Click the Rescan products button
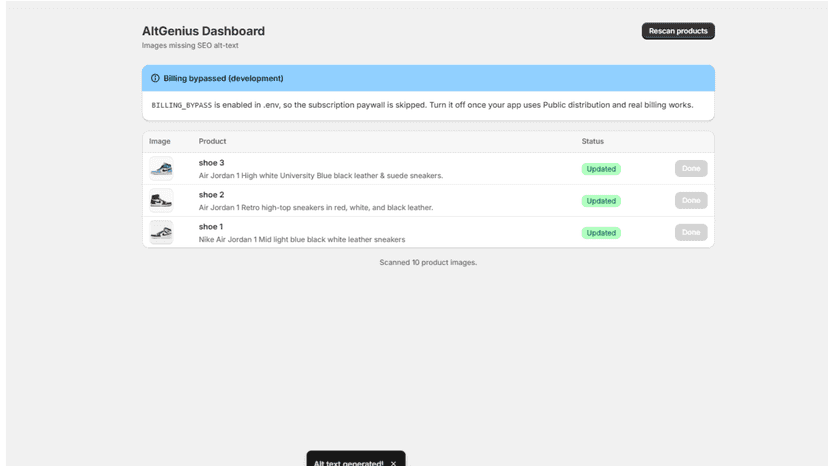The height and width of the screenshot is (466, 828). 678,31
